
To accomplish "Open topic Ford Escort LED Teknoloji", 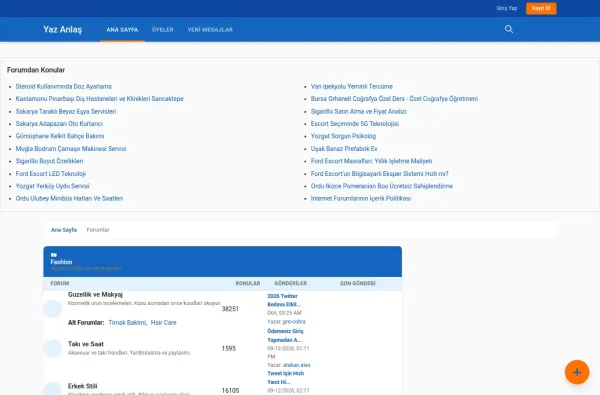I will pos(51,173).
